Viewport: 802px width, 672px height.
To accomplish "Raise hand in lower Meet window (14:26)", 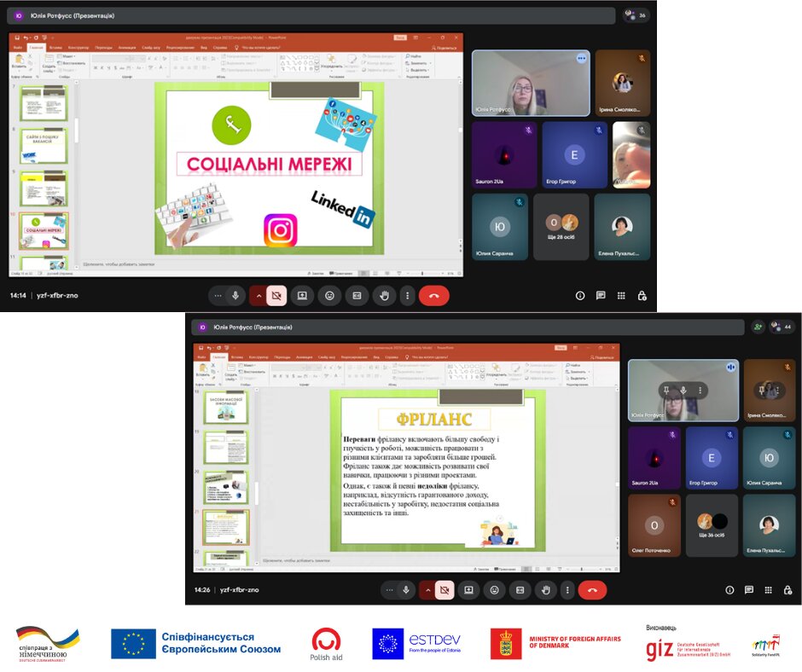I will pos(546,590).
